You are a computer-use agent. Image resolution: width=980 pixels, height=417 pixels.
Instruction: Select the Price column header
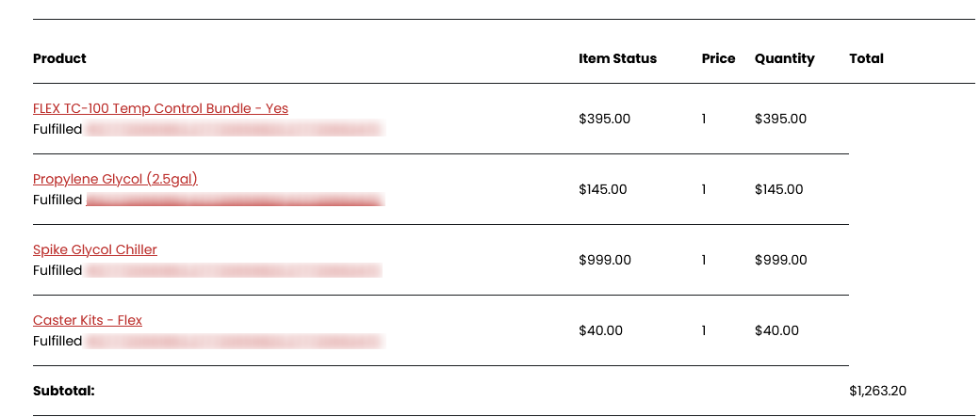pos(718,58)
